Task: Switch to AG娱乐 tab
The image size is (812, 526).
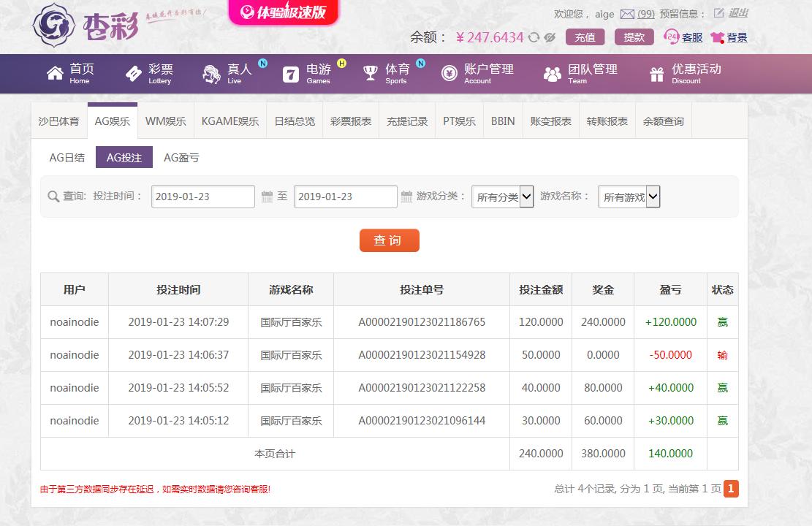Action: [x=113, y=121]
